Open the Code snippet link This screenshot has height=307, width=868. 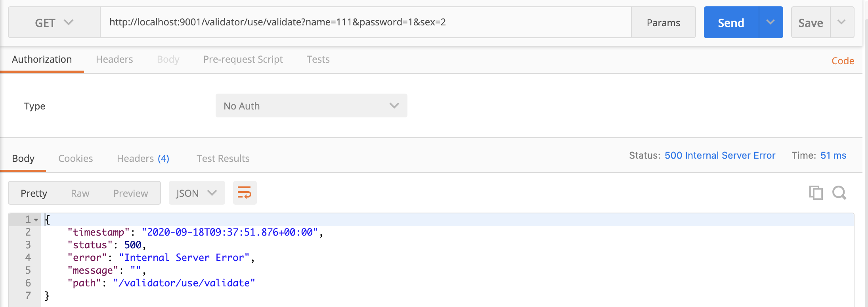point(843,61)
